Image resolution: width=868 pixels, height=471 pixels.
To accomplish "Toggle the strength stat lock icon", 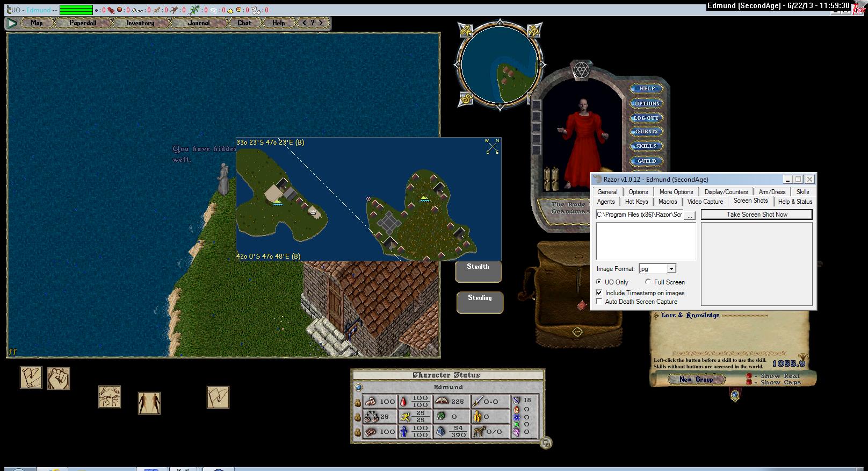I will pos(358,402).
